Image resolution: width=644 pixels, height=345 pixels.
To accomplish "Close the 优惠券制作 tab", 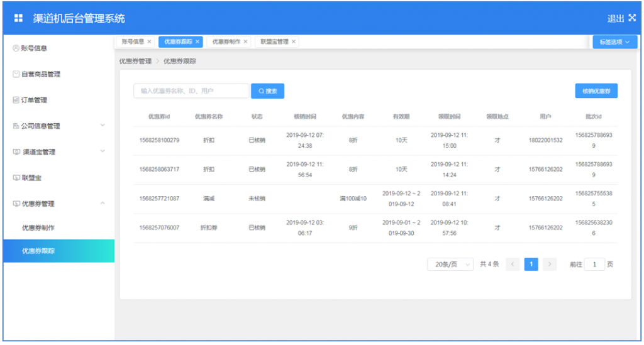I will 246,41.
